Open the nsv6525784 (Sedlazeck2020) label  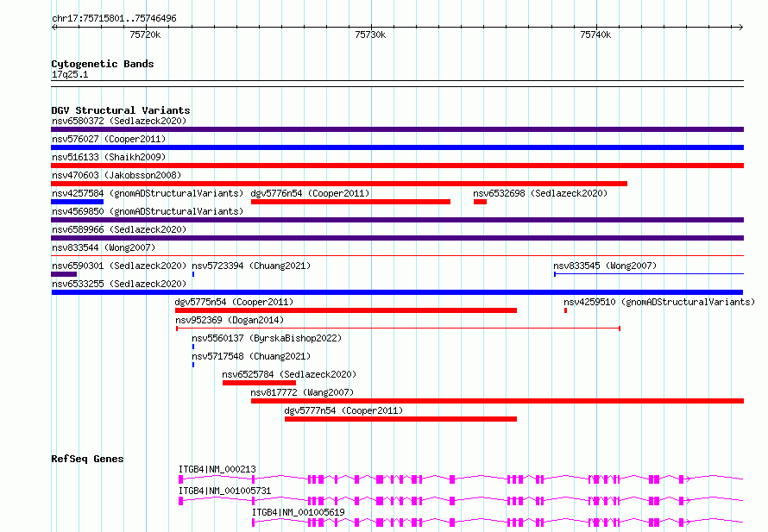[289, 374]
